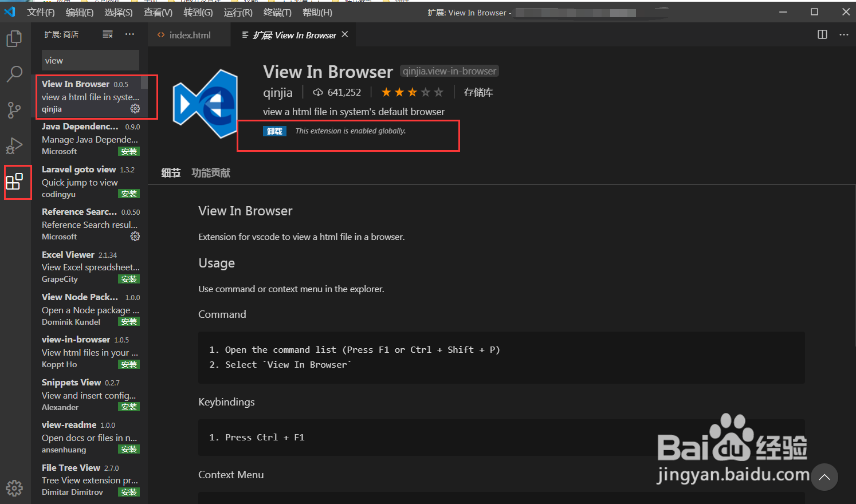Click the qinjia.view-in-browser identifier badge
This screenshot has height=504, width=856.
449,71
